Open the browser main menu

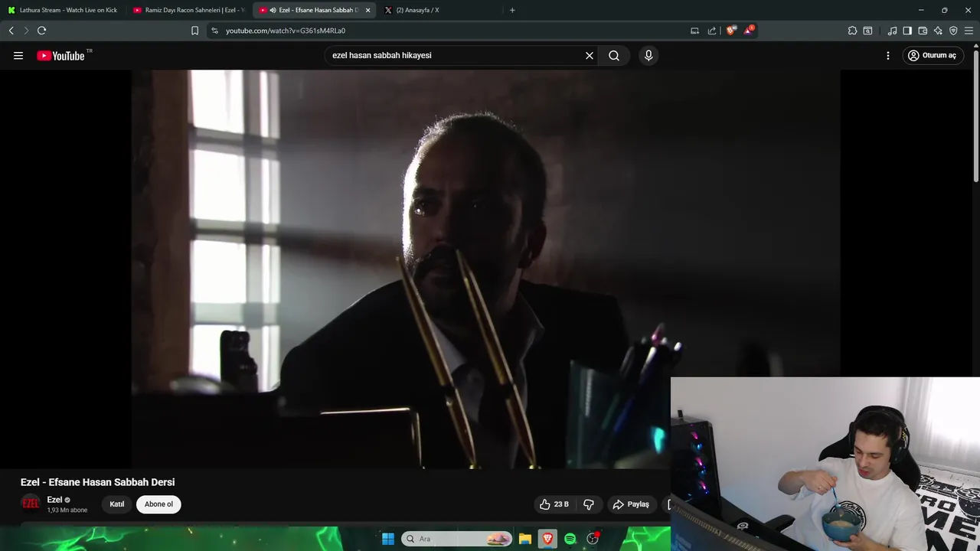click(x=969, y=31)
